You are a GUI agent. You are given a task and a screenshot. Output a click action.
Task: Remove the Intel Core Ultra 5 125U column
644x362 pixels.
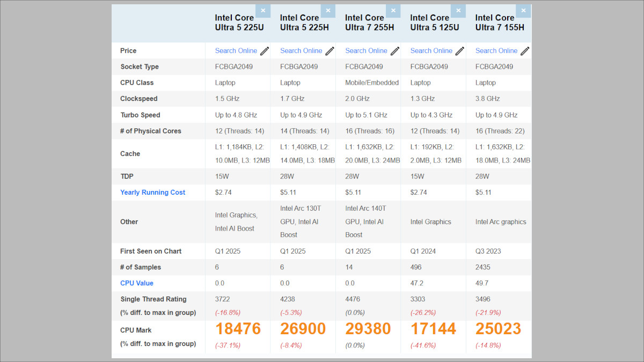458,10
